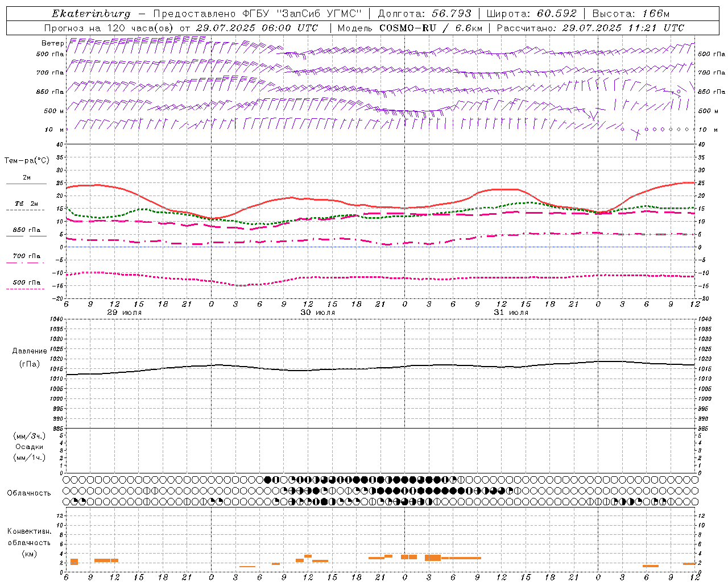Click the Ekaterinburg station title

[91, 14]
